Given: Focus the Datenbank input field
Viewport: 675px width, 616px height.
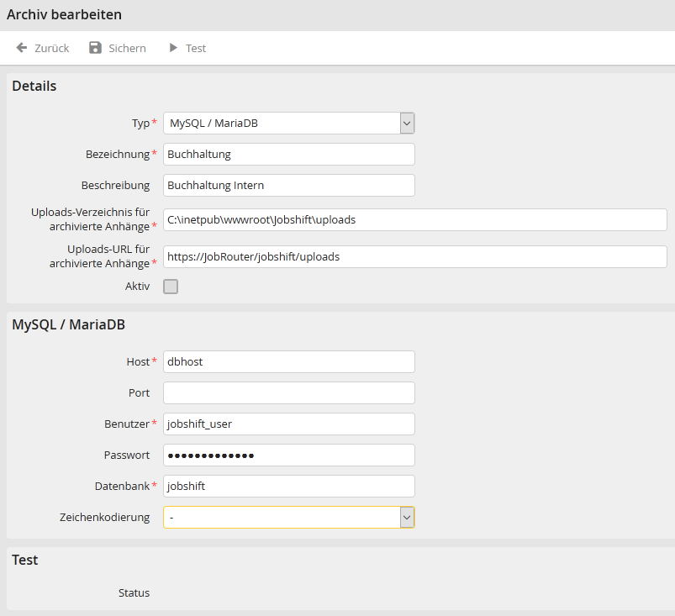Looking at the screenshot, I should [288, 487].
